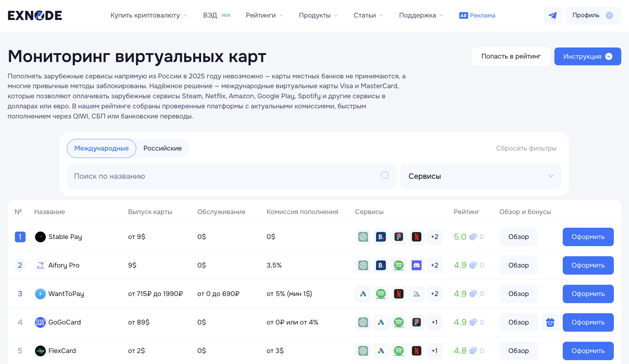Image resolution: width=629 pixels, height=364 pixels.
Task: Click the Spotify icon in WantToPay row
Action: [x=381, y=294]
